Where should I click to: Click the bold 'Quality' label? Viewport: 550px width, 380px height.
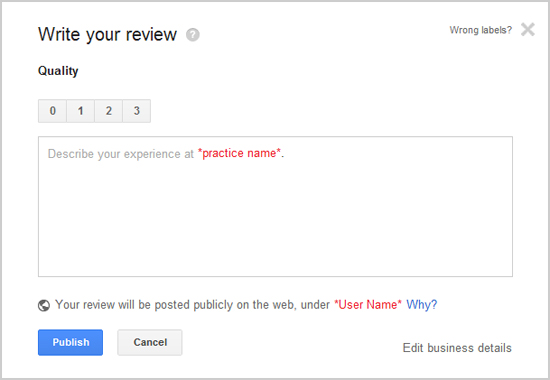pyautogui.click(x=58, y=71)
